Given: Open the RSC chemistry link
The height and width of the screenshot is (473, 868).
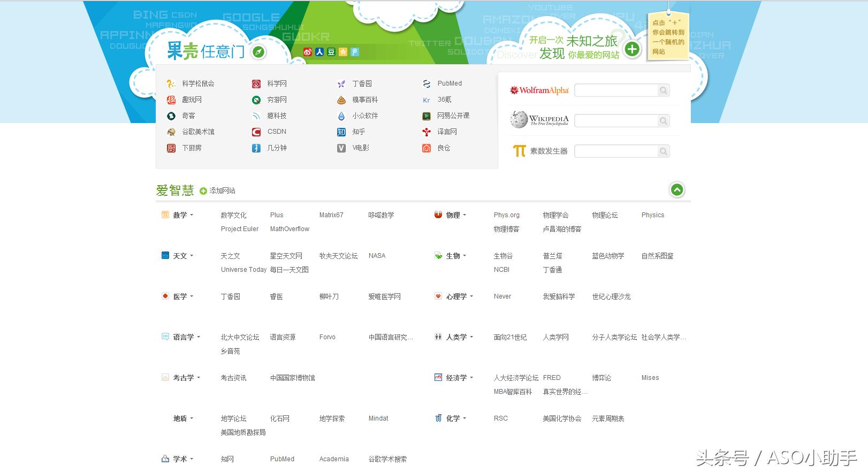Looking at the screenshot, I should 500,418.
